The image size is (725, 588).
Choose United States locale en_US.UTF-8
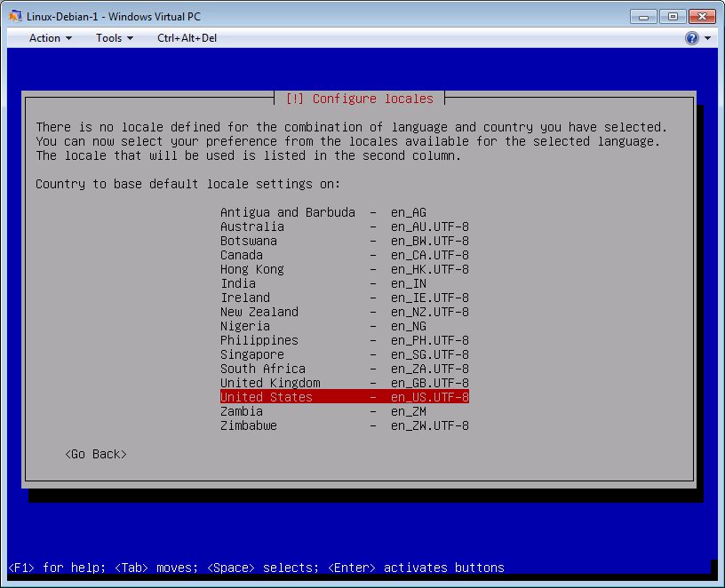(x=344, y=397)
